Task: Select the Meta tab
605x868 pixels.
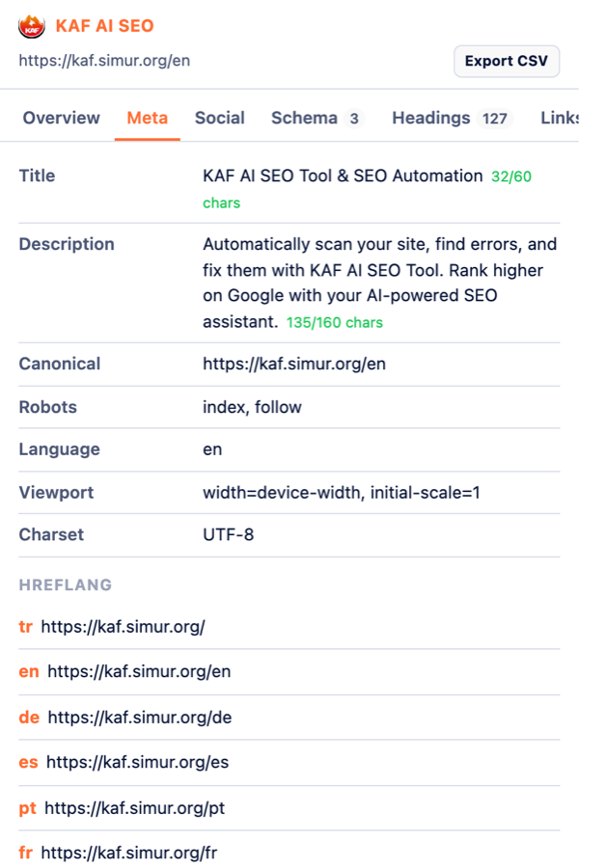Action: click(148, 118)
